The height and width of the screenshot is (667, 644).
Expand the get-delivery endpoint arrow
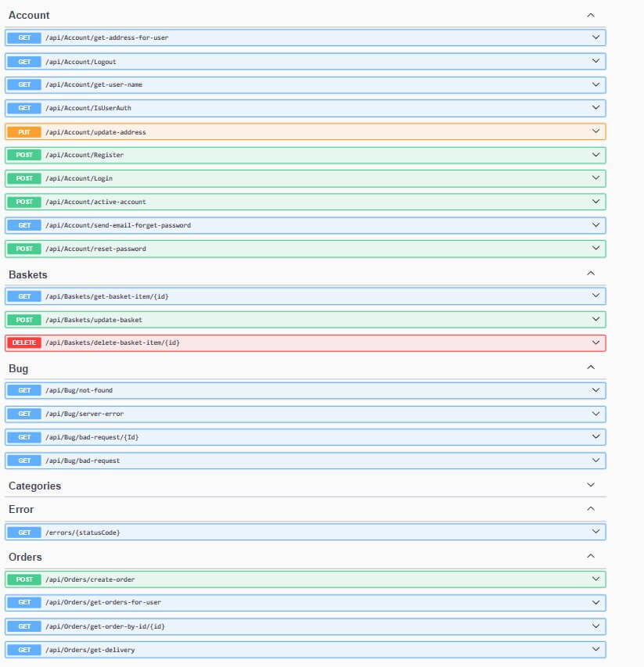[595, 649]
